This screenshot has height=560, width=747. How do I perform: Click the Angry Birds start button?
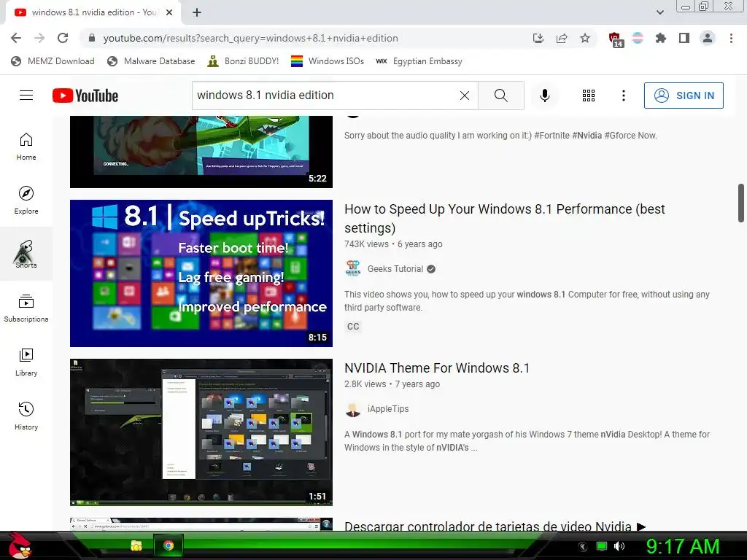coord(20,545)
